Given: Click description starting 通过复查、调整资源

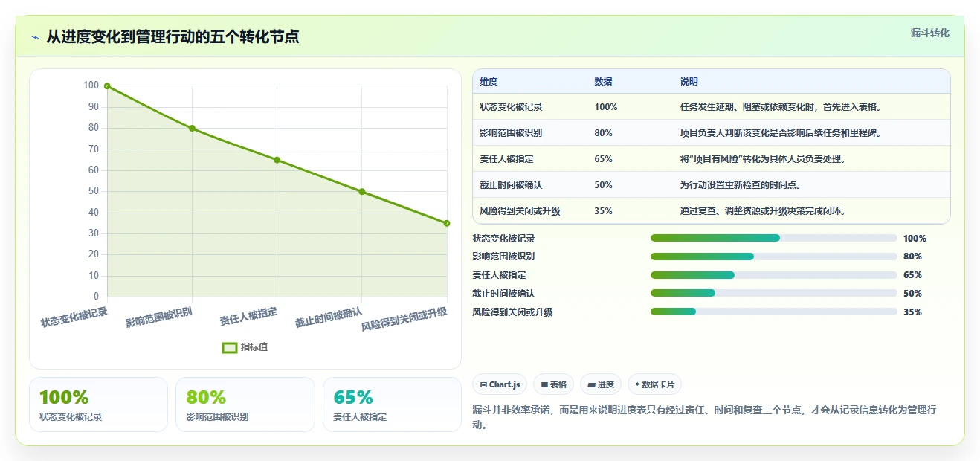Looking at the screenshot, I should [762, 211].
